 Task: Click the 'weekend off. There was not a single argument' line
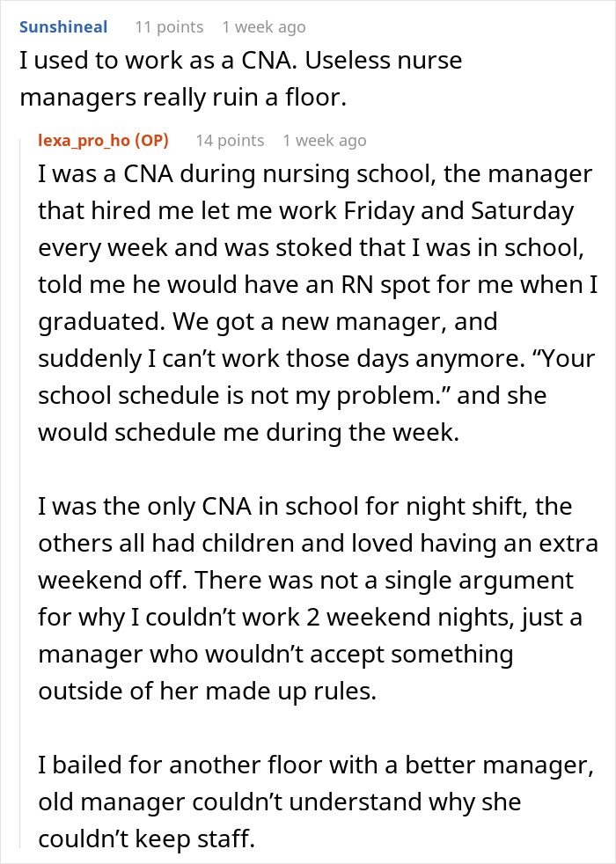[x=305, y=581]
